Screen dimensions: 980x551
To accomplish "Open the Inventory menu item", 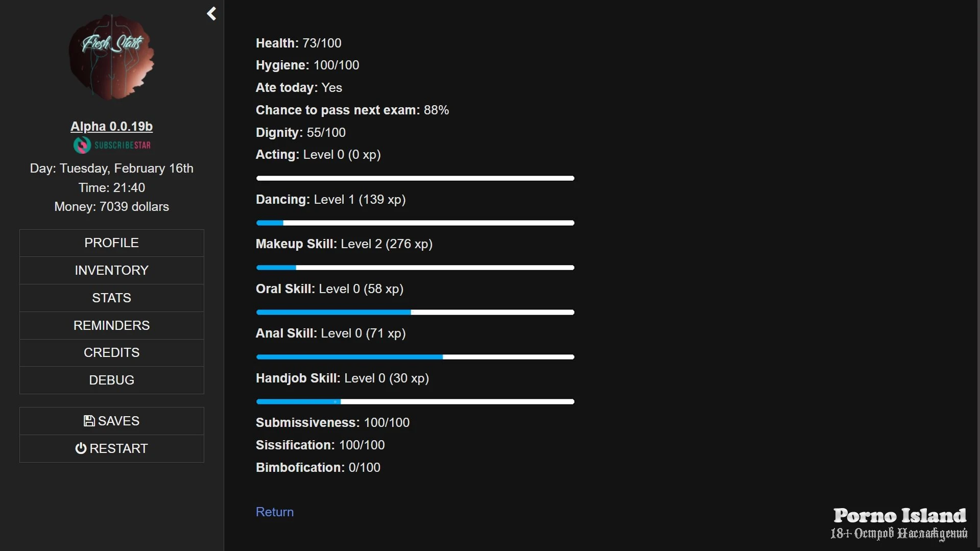I will pyautogui.click(x=111, y=270).
